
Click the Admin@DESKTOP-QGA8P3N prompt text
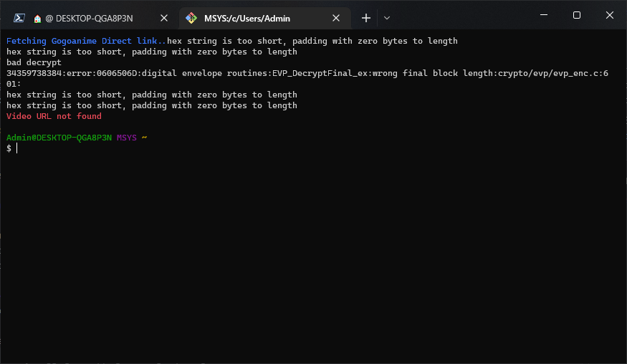pyautogui.click(x=59, y=138)
